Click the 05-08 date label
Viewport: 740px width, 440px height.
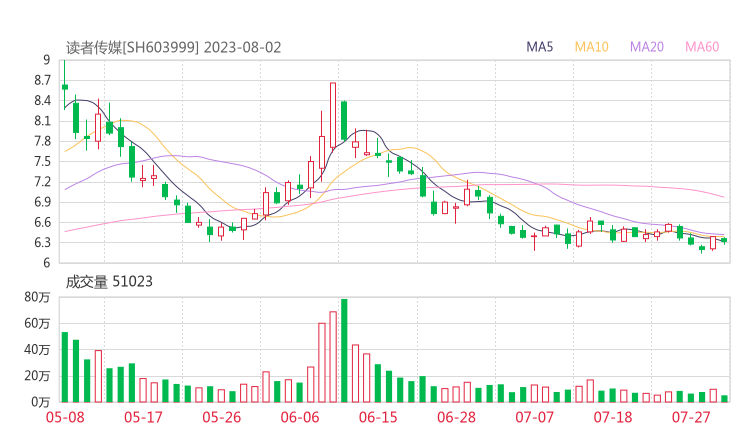pyautogui.click(x=65, y=417)
